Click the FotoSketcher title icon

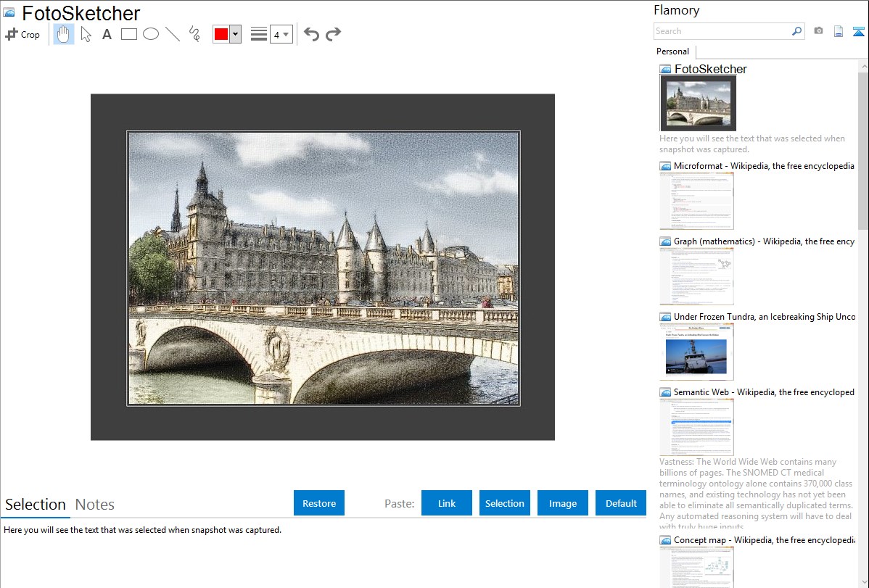point(9,12)
